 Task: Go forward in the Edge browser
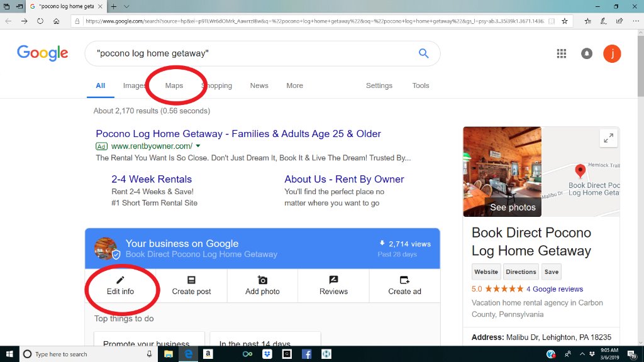tap(25, 21)
